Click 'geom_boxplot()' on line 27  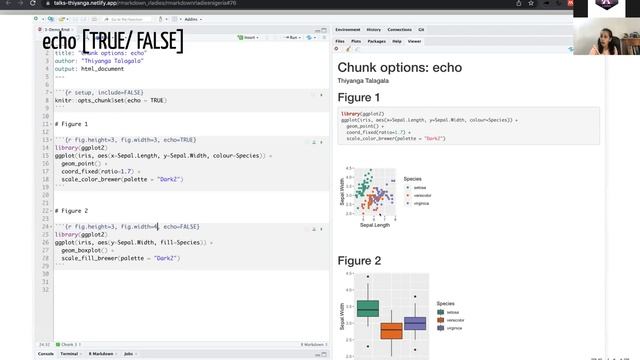(x=84, y=250)
